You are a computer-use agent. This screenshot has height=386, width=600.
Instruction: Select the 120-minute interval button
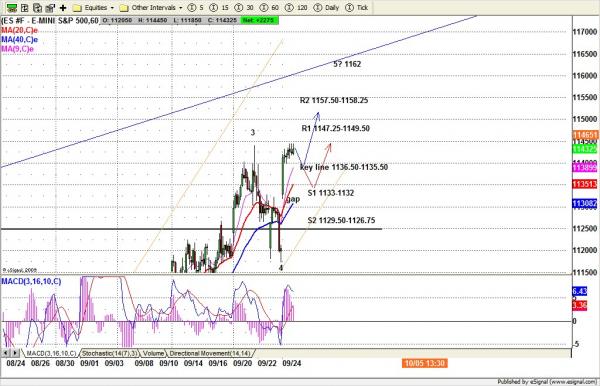pyautogui.click(x=296, y=8)
